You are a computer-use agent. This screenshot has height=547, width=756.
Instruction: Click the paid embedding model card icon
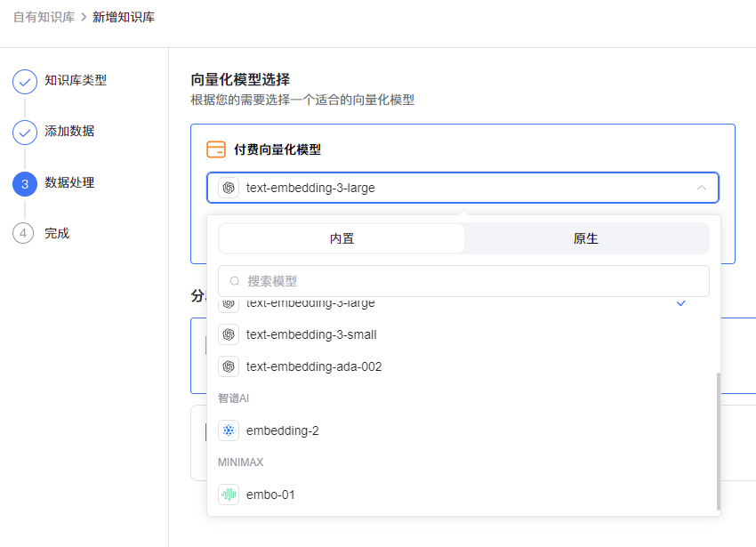click(216, 149)
